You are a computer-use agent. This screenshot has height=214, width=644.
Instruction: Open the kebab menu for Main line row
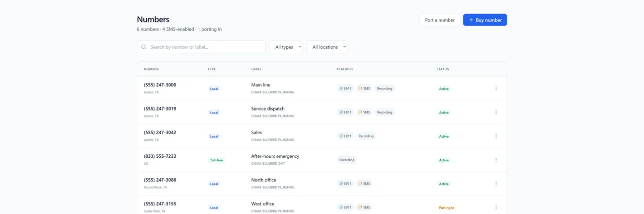tap(496, 88)
